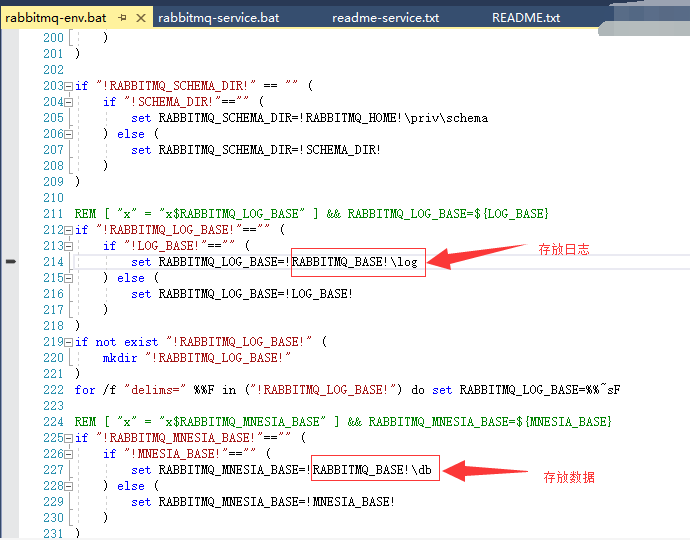Click line number 224 in the gutter
690x540 pixels.
53,422
